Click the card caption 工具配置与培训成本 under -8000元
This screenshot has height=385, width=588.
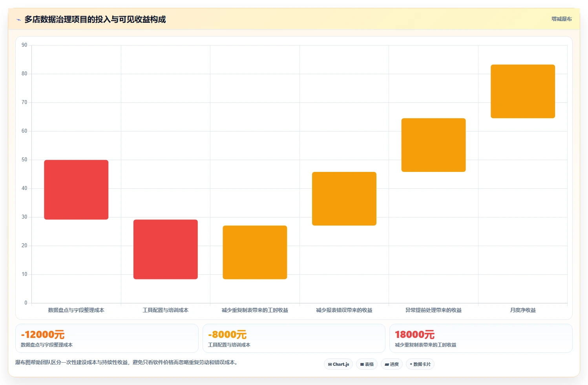(x=229, y=345)
